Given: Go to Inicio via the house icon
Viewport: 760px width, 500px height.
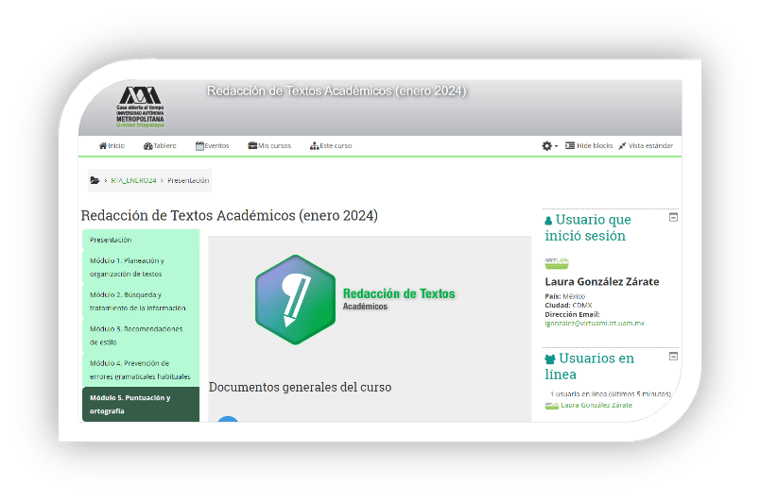Looking at the screenshot, I should 103,146.
